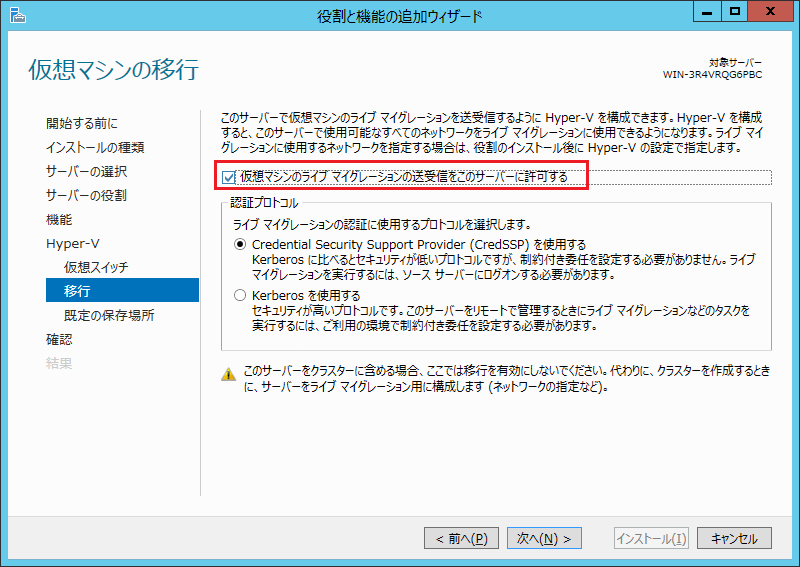
Task: Click the CredSSP description text
Action: pos(504,267)
